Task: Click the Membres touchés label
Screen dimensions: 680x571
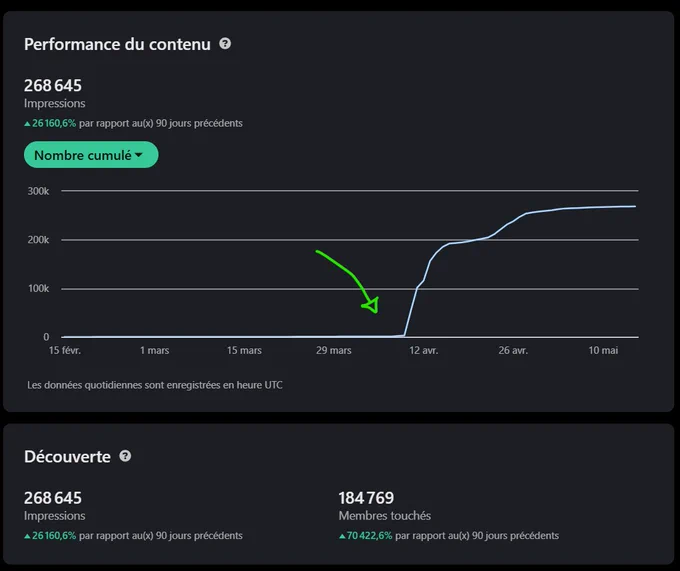Action: pyautogui.click(x=385, y=516)
